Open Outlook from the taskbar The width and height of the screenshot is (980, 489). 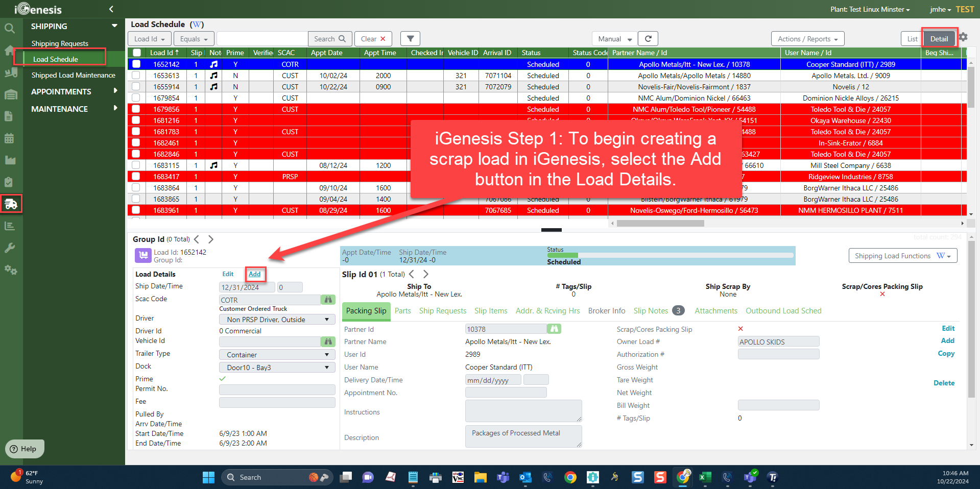point(525,477)
